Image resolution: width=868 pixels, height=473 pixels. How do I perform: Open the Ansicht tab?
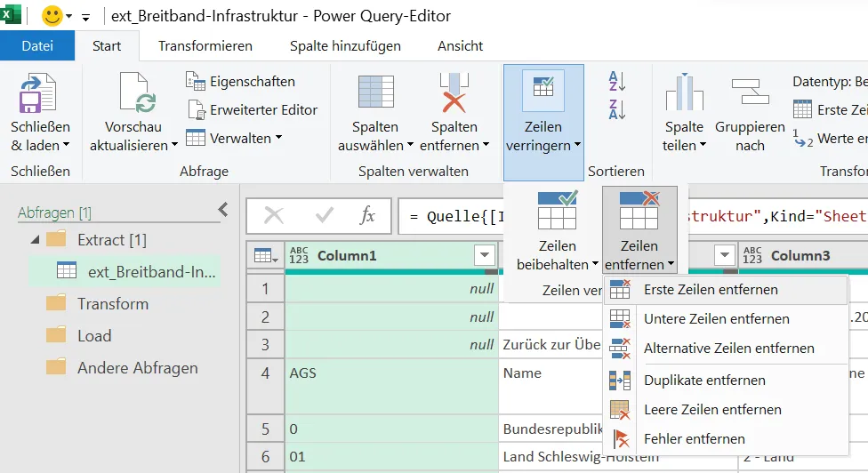pyautogui.click(x=460, y=46)
